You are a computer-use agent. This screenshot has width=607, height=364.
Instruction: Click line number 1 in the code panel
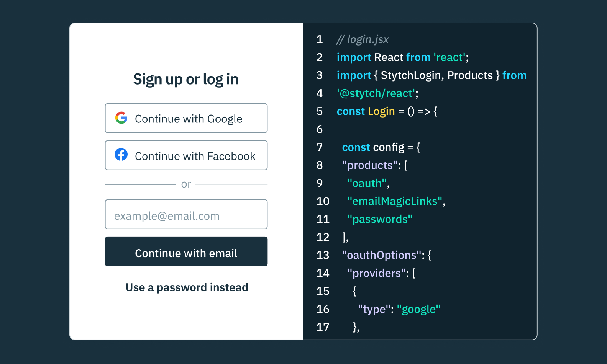point(320,39)
